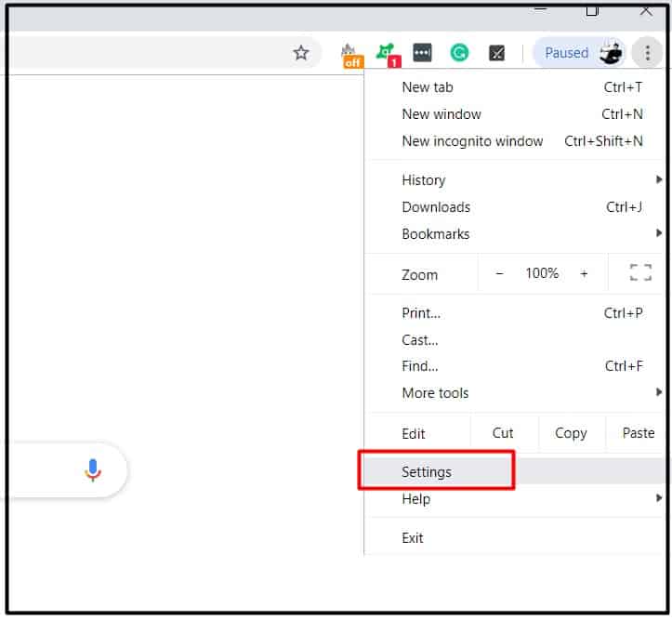Expand the History submenu
The image size is (672, 620).
coord(514,180)
